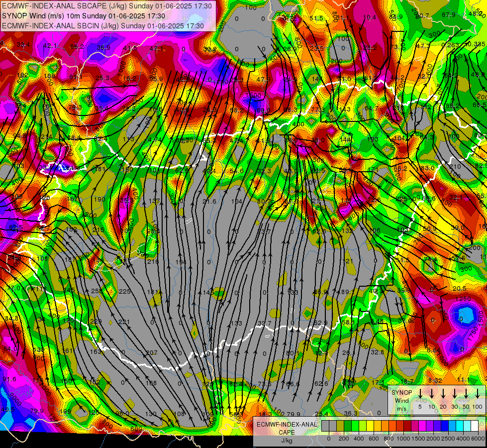Click the 58.1 value on the map
Viewport: 487px width, 448px height.
[x=348, y=323]
